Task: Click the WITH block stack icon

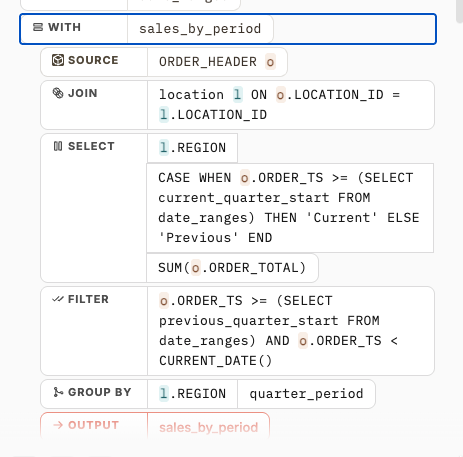Action: (38, 27)
